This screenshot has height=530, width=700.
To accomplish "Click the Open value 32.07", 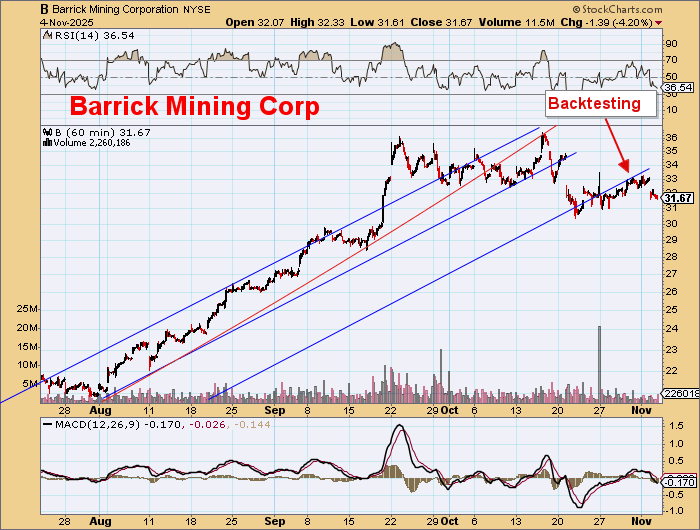I will 270,22.
